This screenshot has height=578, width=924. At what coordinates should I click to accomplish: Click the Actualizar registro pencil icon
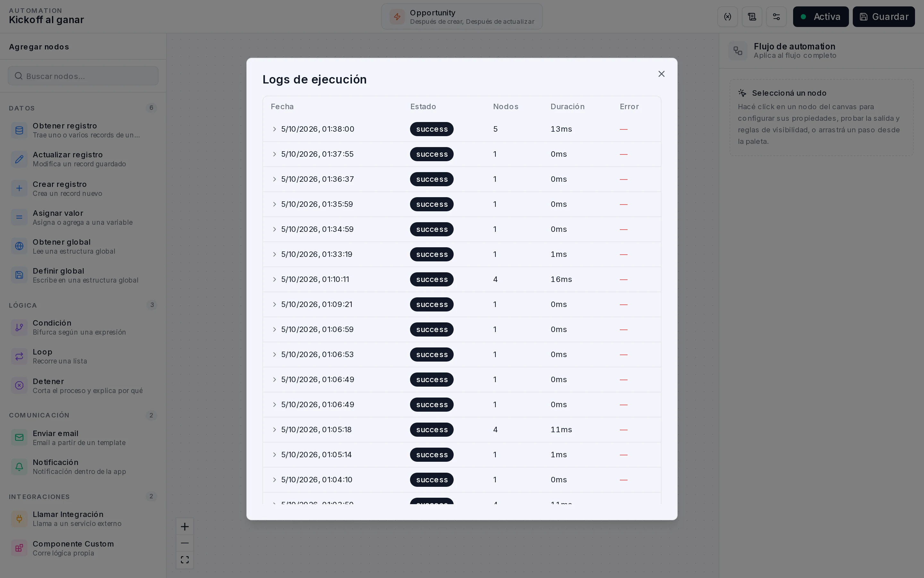coord(19,159)
